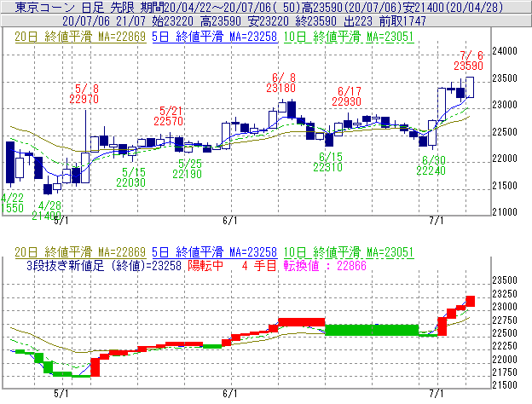Screen dimensions: 532x404
Task: Click the 6/30 22240 trough label
Action: 431,165
